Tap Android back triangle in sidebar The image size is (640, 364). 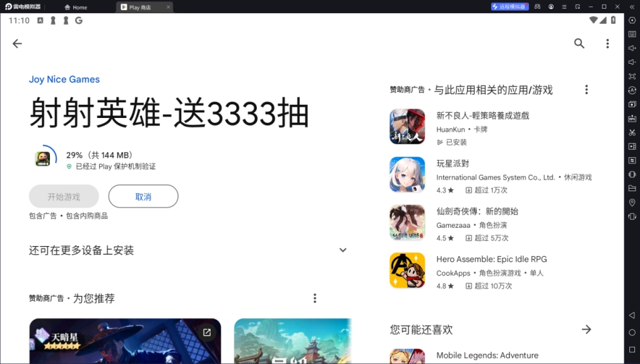click(x=632, y=315)
